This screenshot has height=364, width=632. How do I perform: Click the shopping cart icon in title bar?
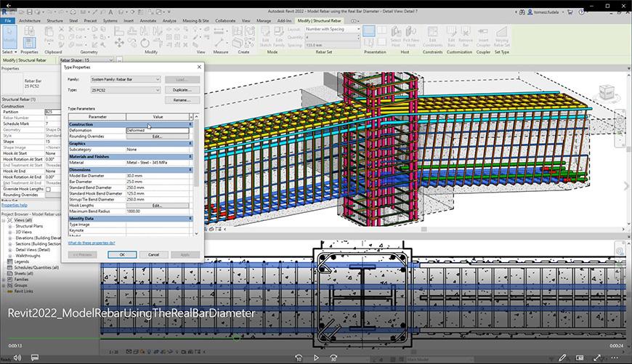[x=570, y=12]
